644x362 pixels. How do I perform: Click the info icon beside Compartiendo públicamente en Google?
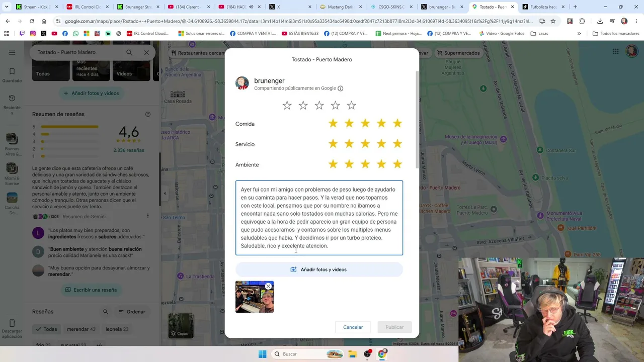(341, 88)
